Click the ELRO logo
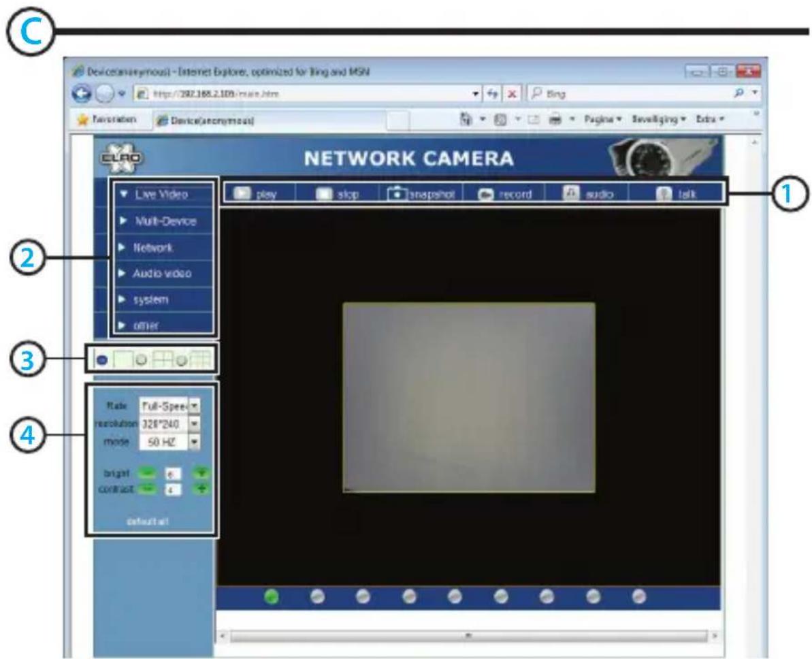Screen dimensions: 812x659 (x=121, y=159)
